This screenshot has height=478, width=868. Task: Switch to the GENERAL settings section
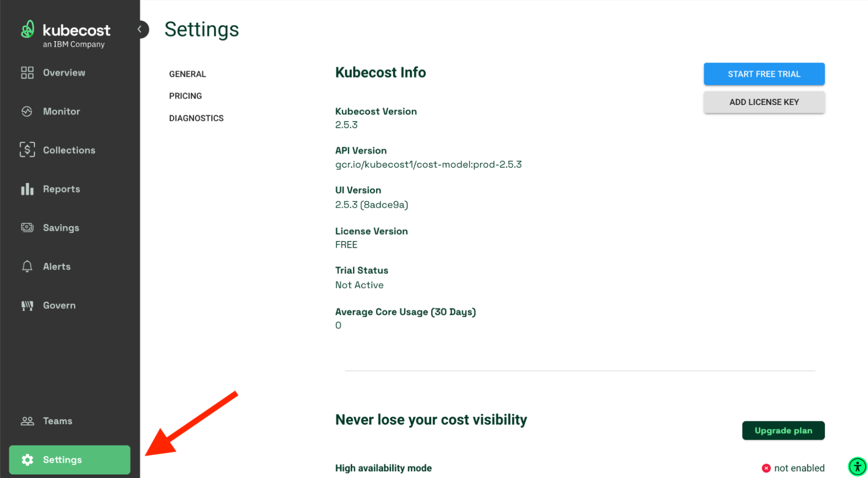188,74
